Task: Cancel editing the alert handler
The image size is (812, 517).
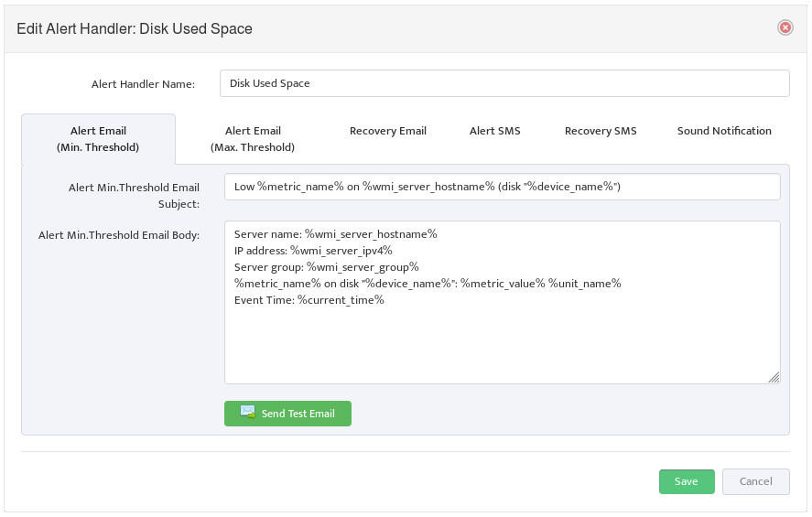Action: 755,481
